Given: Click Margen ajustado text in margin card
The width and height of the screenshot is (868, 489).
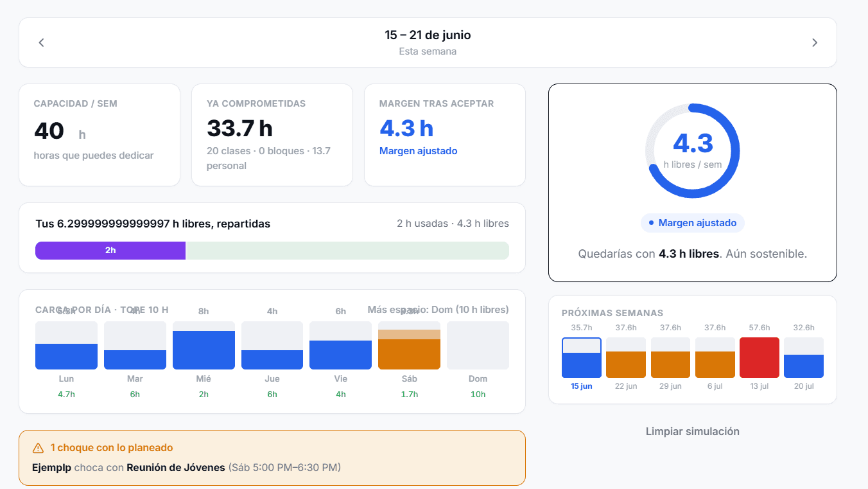Looking at the screenshot, I should pyautogui.click(x=419, y=151).
